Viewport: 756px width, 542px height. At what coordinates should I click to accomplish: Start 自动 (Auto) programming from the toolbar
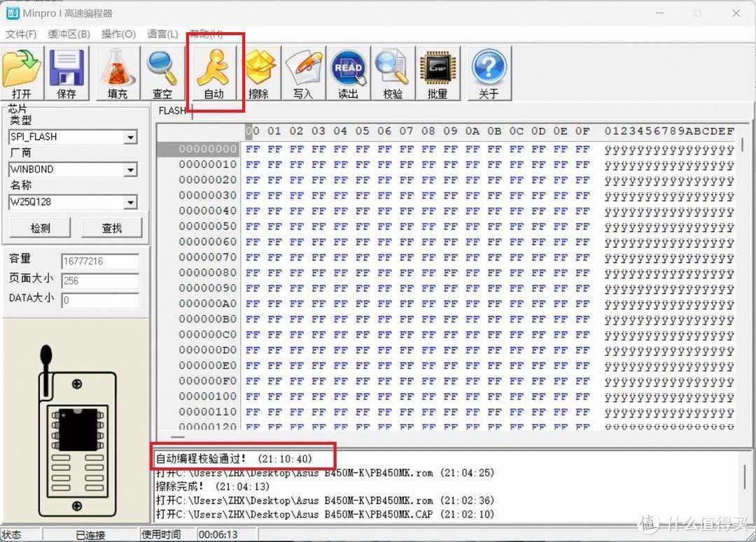tap(213, 73)
